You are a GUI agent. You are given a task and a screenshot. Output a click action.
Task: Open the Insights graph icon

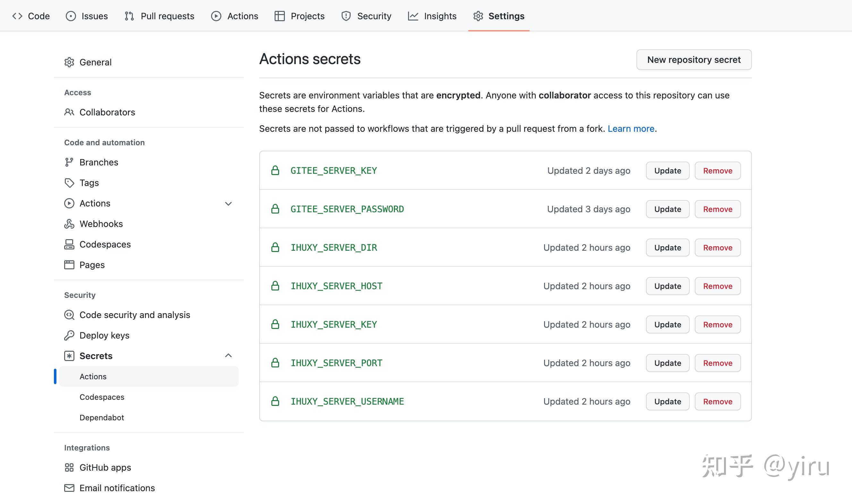click(413, 16)
